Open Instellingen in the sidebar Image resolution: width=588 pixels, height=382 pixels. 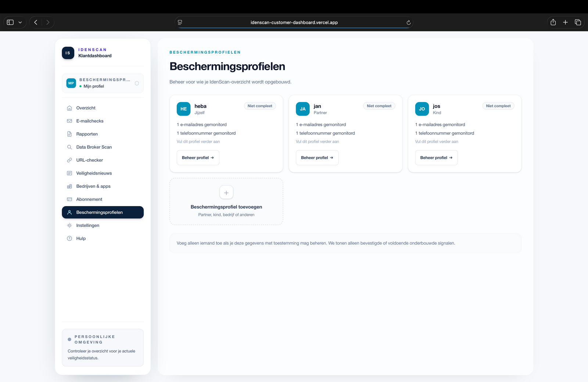103,226
